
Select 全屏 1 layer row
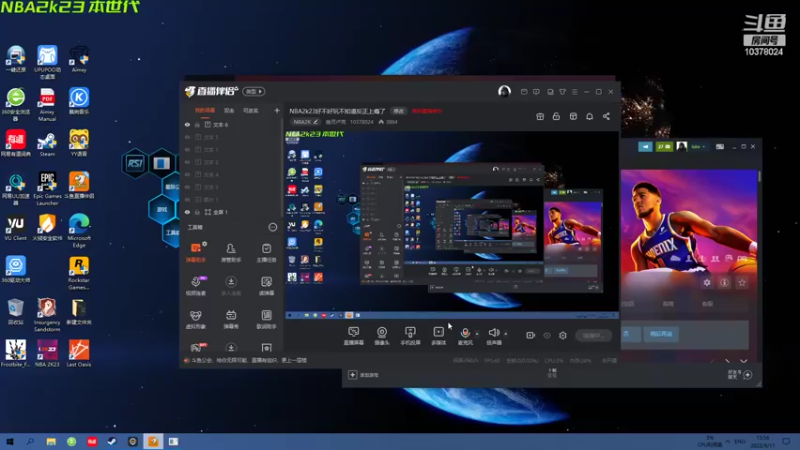231,212
